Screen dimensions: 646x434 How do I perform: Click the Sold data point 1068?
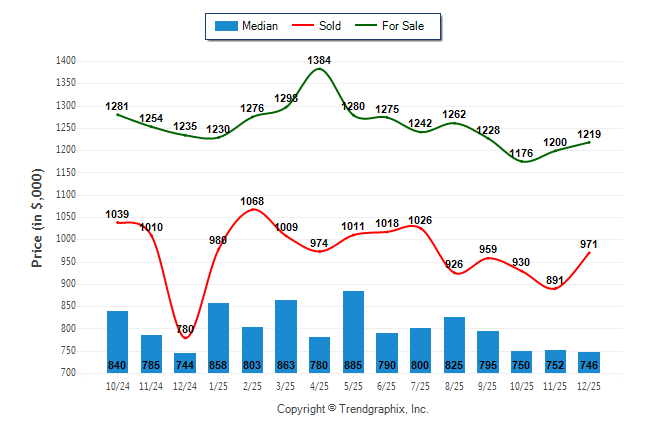click(x=252, y=209)
